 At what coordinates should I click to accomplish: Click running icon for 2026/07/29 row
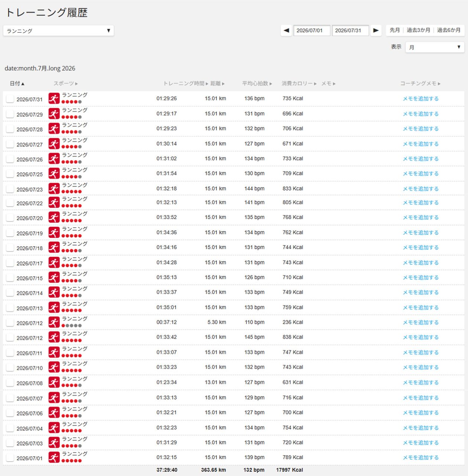(54, 114)
